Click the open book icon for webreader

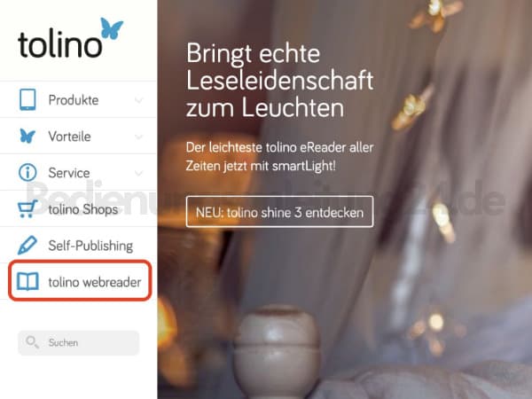point(27,282)
